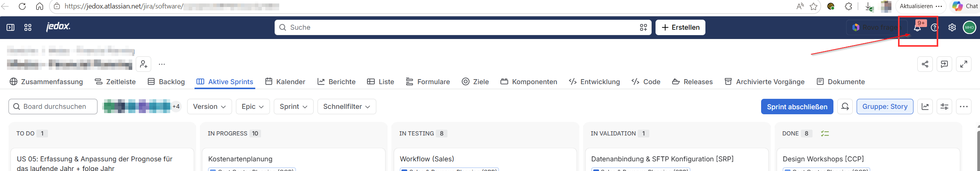Expand the Epic filter dropdown
Image resolution: width=980 pixels, height=171 pixels.
pyautogui.click(x=253, y=107)
